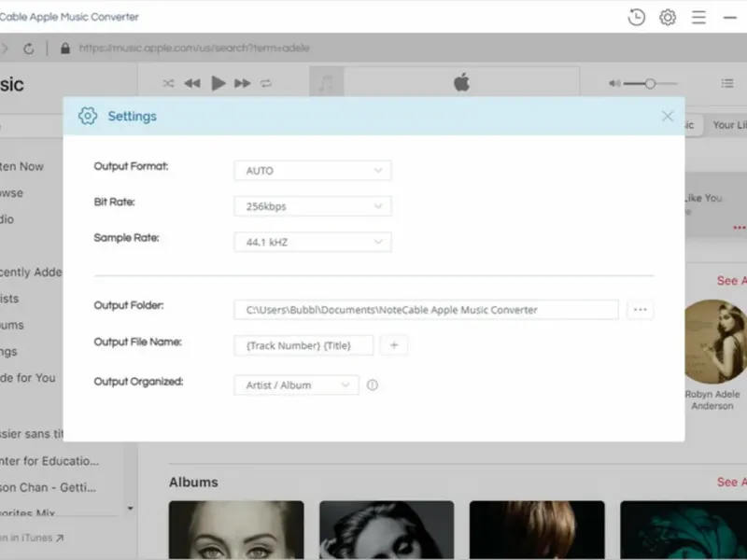
Task: Open the playlist ending 'Chan - Getti...'
Action: pos(48,487)
